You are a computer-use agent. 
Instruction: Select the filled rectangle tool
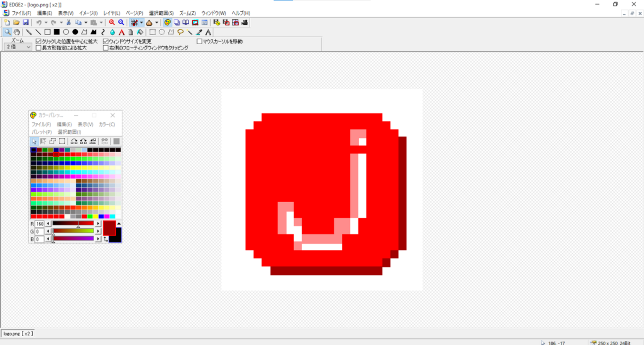point(56,32)
